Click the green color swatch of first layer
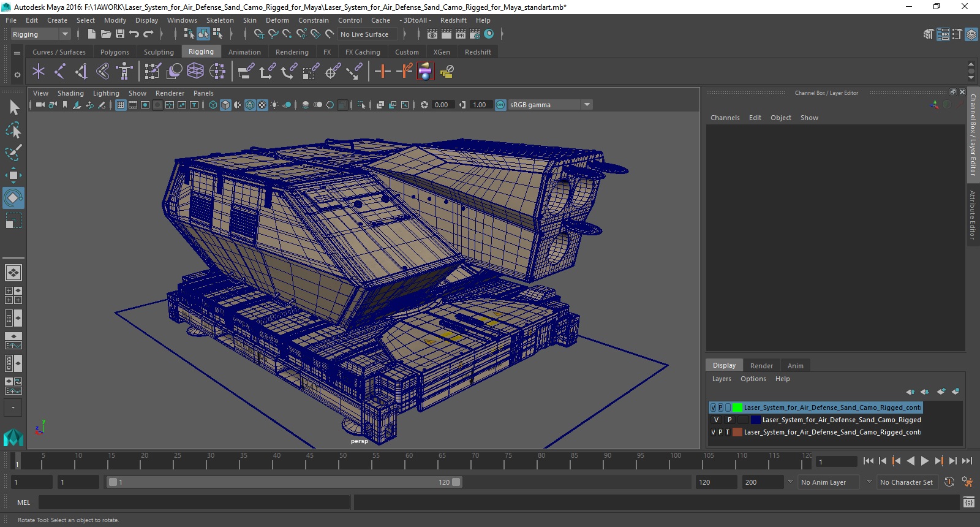Screen dimensions: 980x527 click(x=737, y=408)
